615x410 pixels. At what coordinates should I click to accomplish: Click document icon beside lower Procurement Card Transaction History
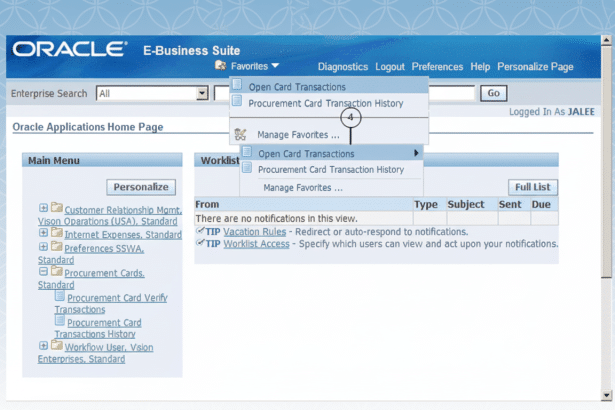(x=247, y=168)
